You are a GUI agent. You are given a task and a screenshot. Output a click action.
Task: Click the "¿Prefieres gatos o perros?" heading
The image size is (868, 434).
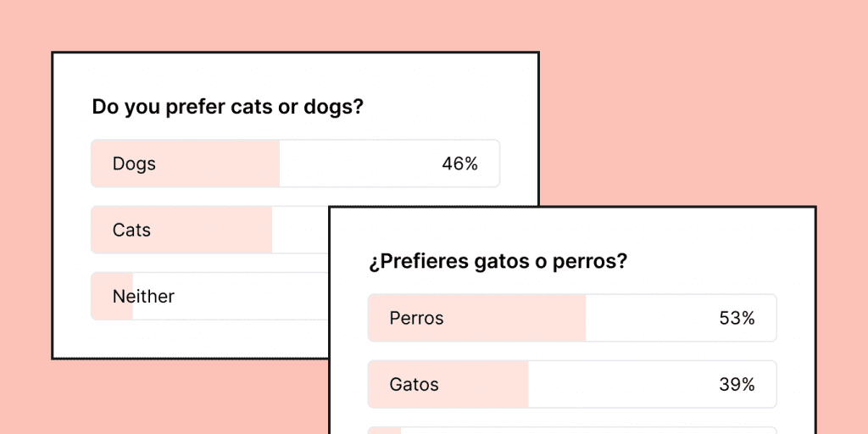498,261
